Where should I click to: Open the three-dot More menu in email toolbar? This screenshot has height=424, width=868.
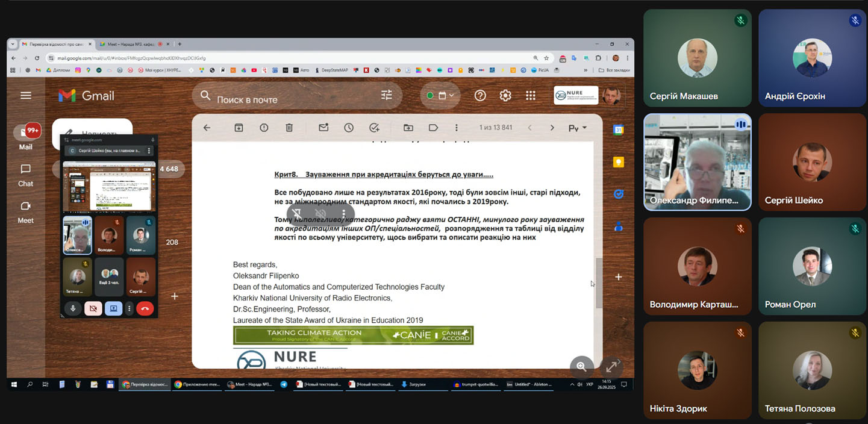pyautogui.click(x=457, y=128)
